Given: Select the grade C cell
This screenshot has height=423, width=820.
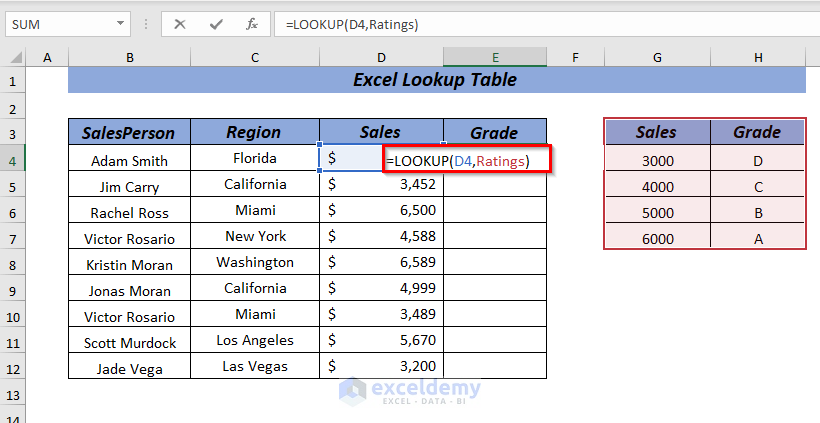Looking at the screenshot, I should (758, 185).
